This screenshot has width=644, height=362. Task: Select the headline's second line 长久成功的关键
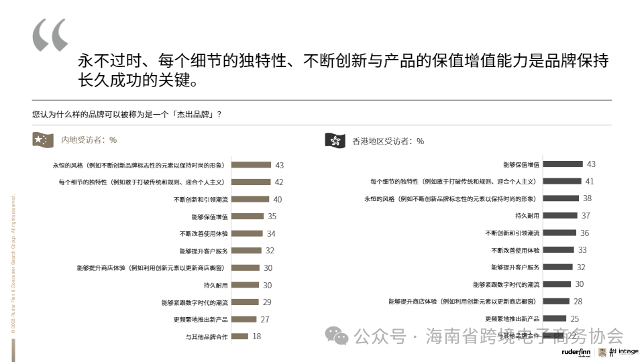[138, 80]
